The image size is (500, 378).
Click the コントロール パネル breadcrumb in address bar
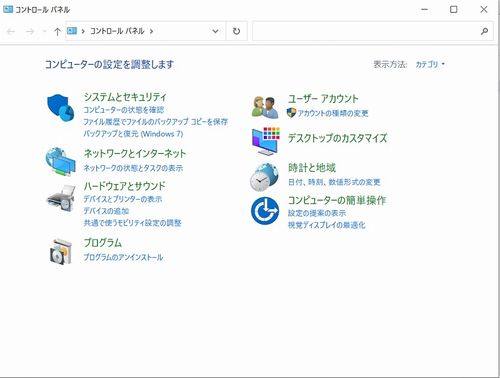[x=117, y=31]
